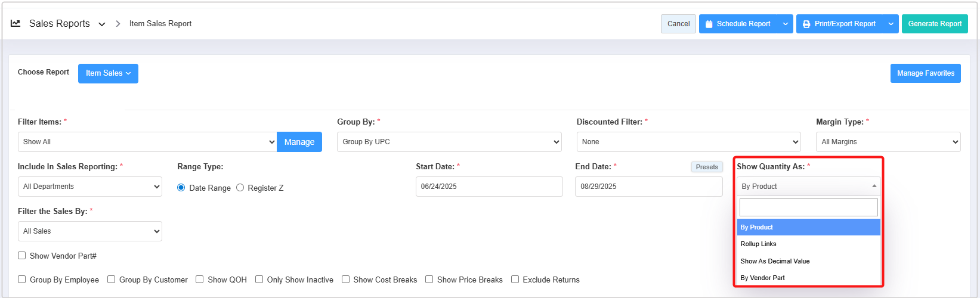The image size is (980, 298).
Task: Click the Start Date input field
Action: pyautogui.click(x=489, y=187)
